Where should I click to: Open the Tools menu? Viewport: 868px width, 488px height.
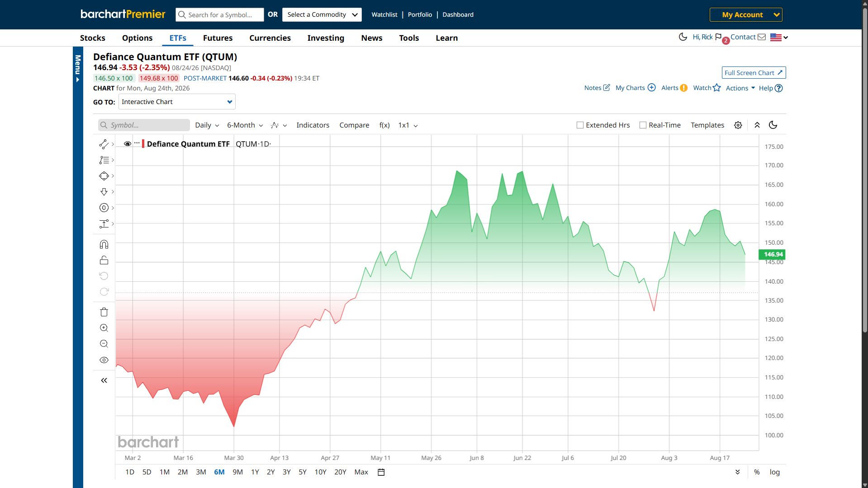click(x=409, y=38)
